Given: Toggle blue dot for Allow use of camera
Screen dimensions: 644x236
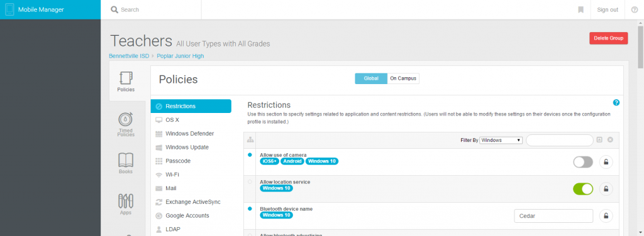Looking at the screenshot, I should [x=250, y=155].
